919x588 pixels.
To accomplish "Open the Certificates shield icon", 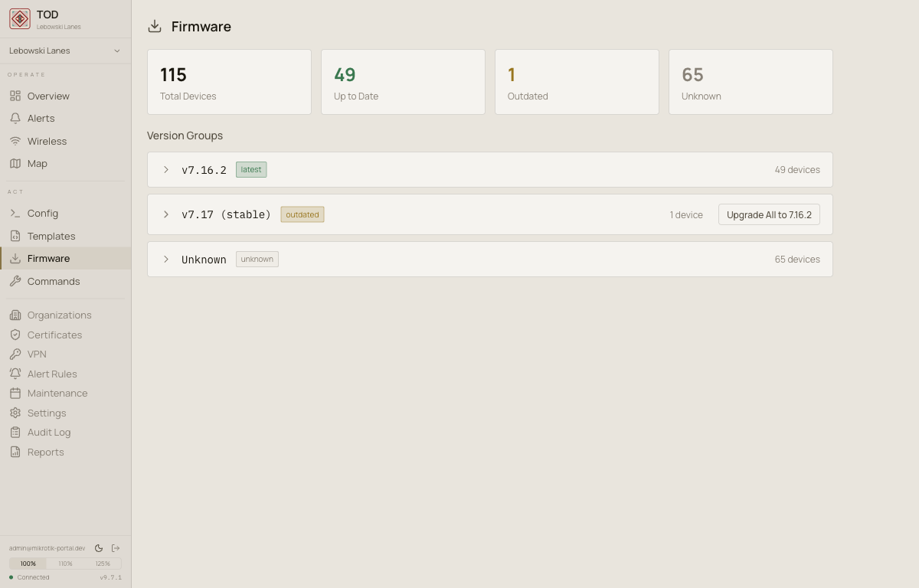I will coord(15,335).
